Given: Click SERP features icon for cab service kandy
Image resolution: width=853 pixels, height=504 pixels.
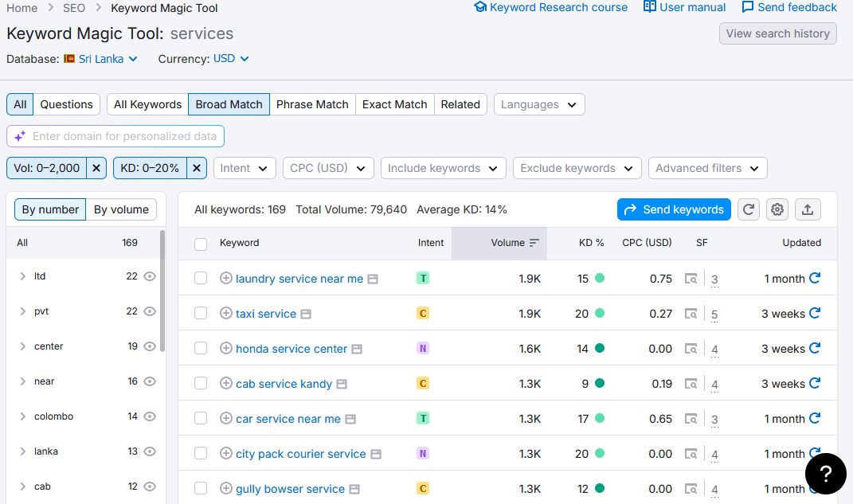Looking at the screenshot, I should [x=691, y=384].
